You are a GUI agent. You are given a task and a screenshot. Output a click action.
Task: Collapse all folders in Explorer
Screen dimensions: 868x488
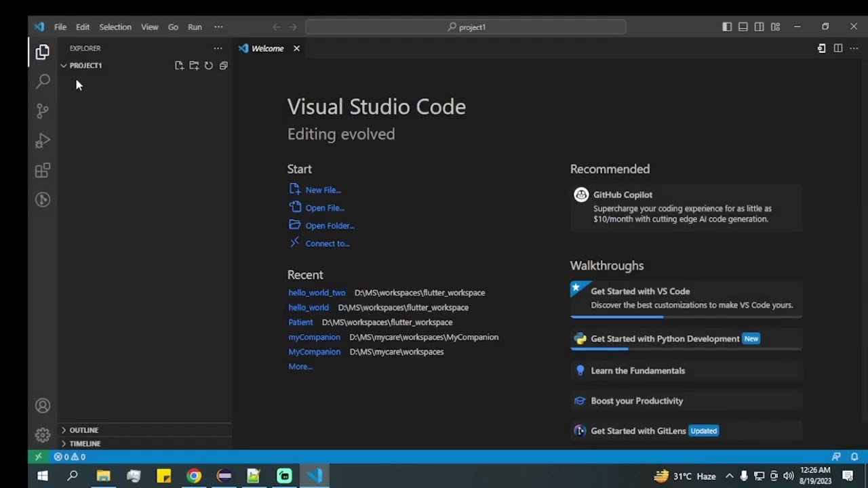pos(224,66)
